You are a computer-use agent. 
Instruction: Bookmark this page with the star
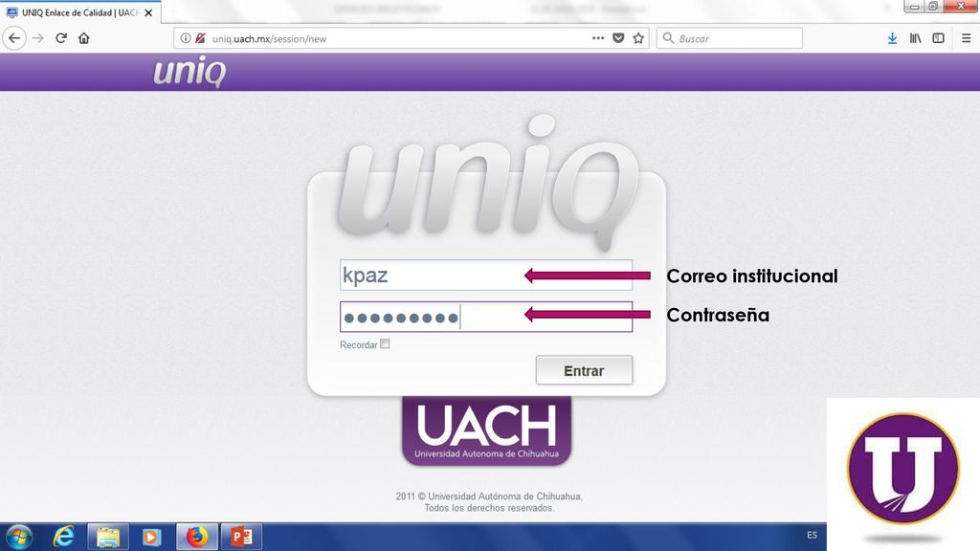[x=638, y=38]
